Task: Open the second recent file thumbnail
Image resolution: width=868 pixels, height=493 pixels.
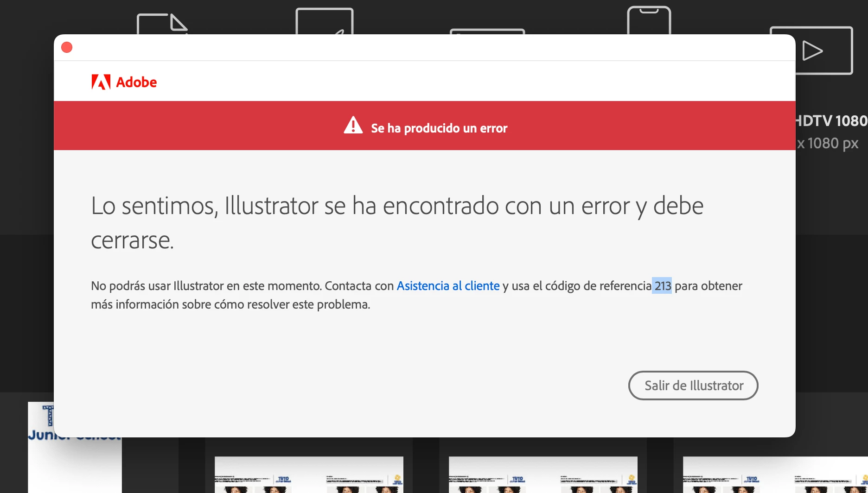Action: click(x=309, y=475)
